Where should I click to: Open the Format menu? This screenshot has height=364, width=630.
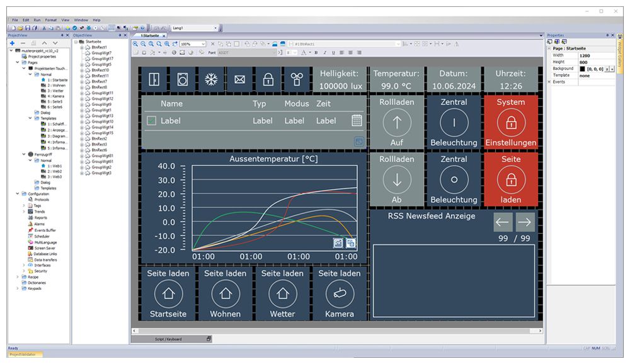click(50, 20)
